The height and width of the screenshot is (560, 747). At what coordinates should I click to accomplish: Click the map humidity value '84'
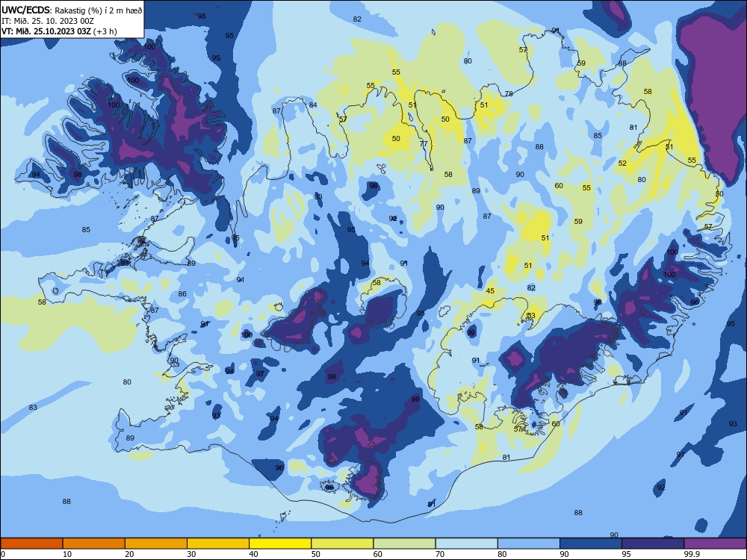(313, 105)
